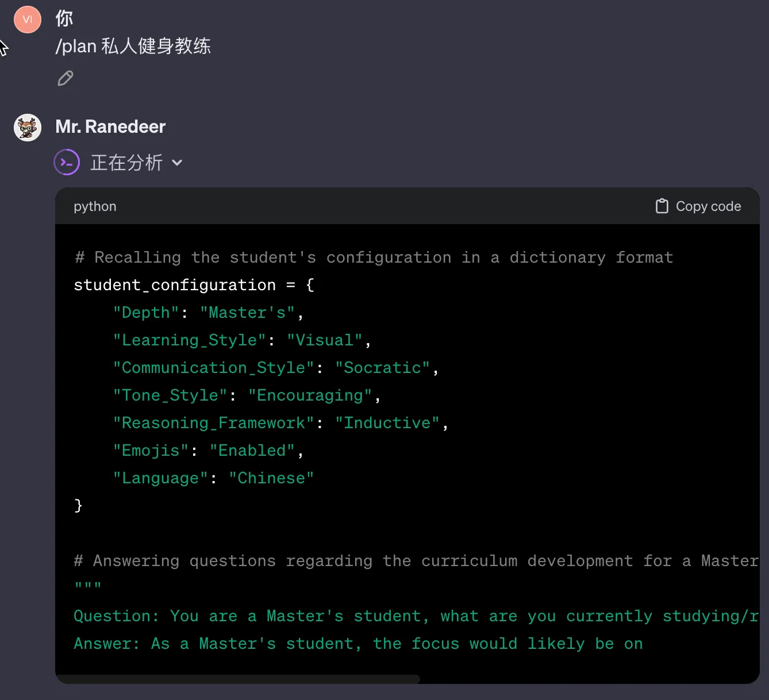Click the orange VI user avatar
The image size is (769, 700).
pyautogui.click(x=28, y=20)
